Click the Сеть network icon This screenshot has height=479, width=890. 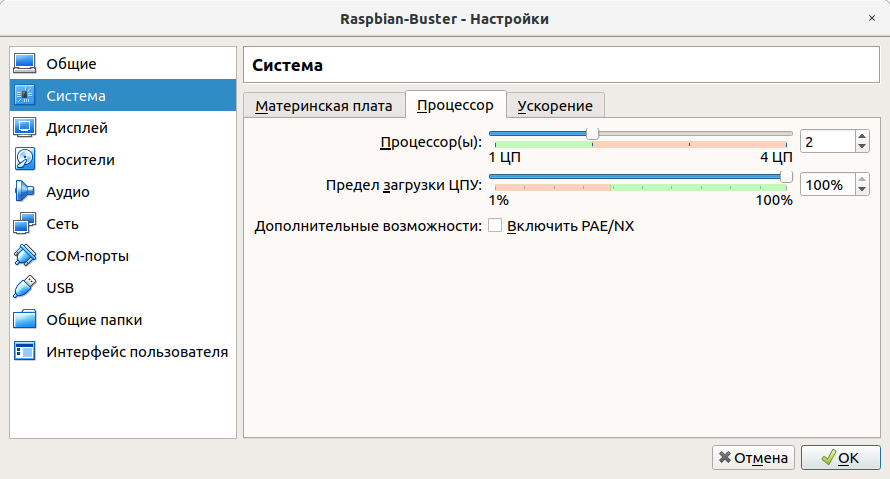24,224
